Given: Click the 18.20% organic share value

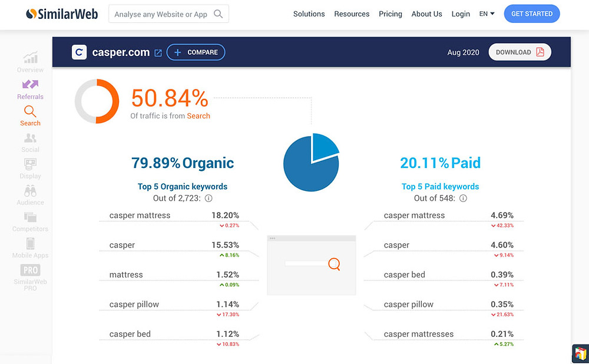Looking at the screenshot, I should coord(226,215).
